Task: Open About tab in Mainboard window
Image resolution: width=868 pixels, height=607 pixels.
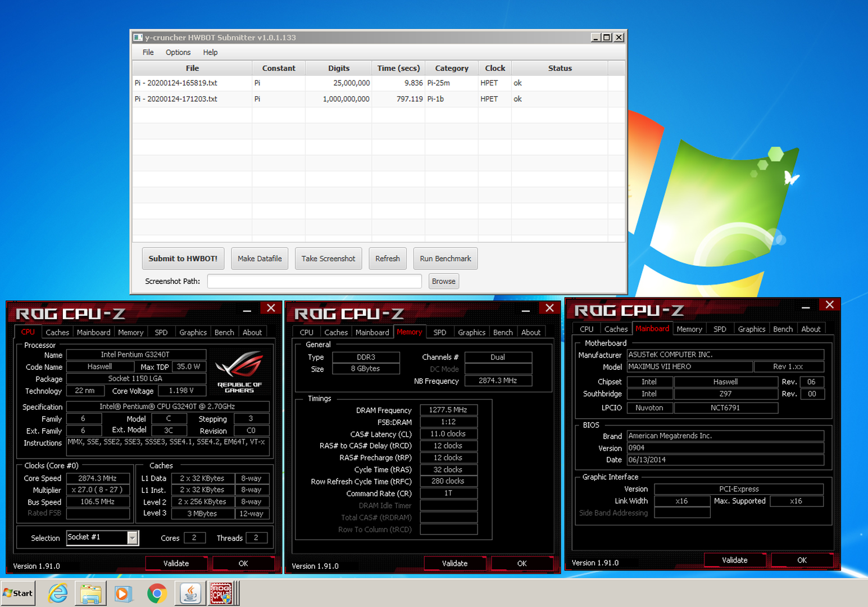Action: (x=811, y=329)
